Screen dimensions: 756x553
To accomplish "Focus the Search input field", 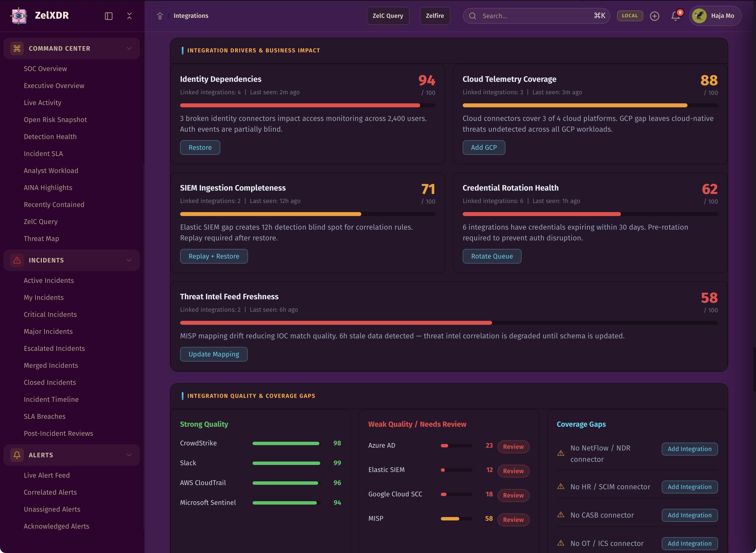I will [535, 16].
